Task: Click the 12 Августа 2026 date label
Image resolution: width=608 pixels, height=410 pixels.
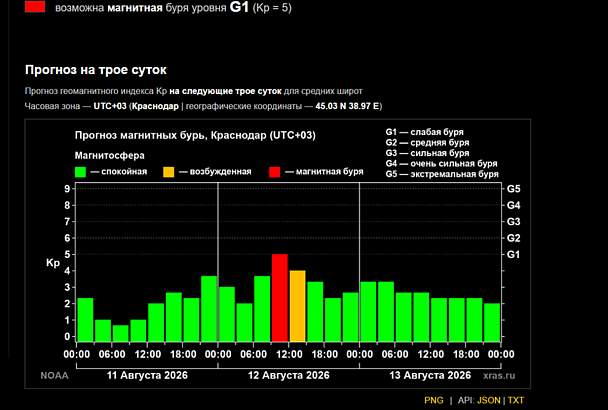Action: [288, 375]
